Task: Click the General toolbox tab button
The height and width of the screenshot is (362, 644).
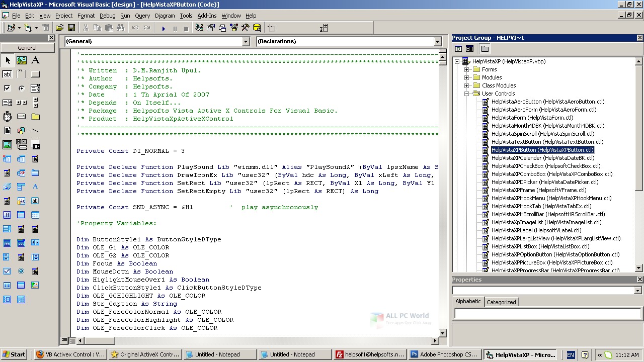Action: (27, 48)
